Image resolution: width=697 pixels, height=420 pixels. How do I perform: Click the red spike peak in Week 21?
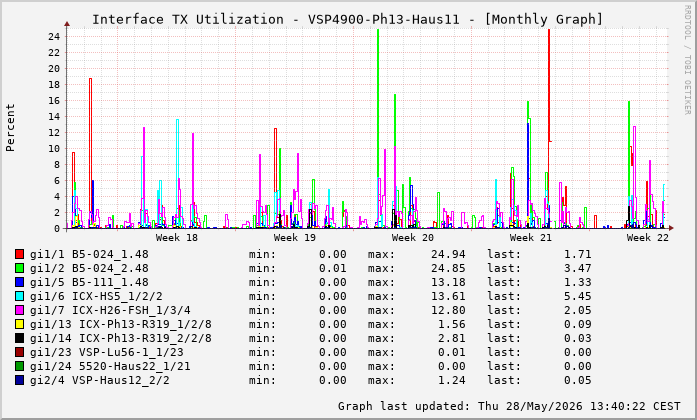[549, 30]
